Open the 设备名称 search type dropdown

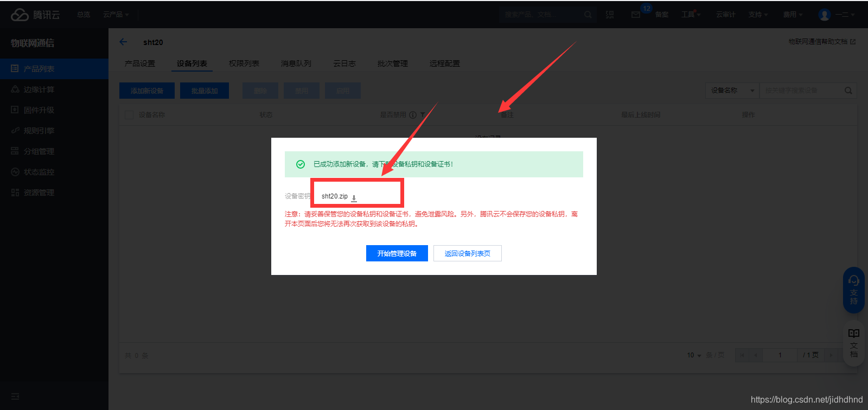point(732,91)
